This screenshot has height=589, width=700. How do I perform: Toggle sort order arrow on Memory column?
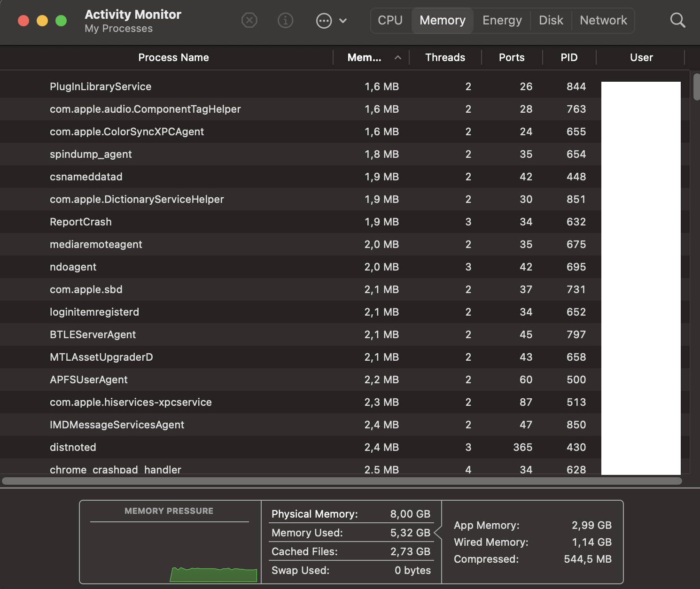click(398, 58)
